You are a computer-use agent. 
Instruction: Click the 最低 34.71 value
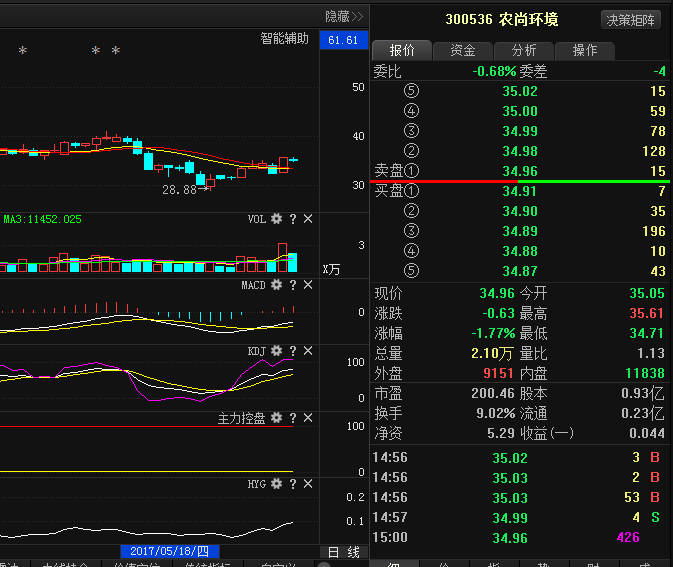(x=647, y=334)
